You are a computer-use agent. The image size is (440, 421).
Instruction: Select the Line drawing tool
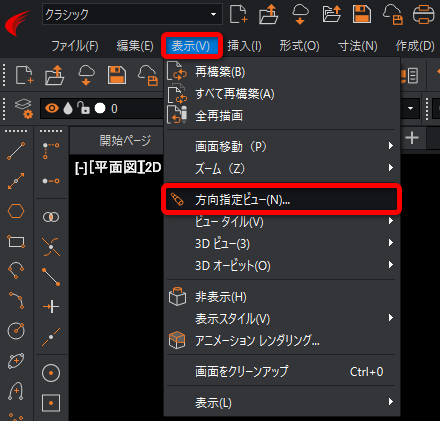[x=16, y=151]
